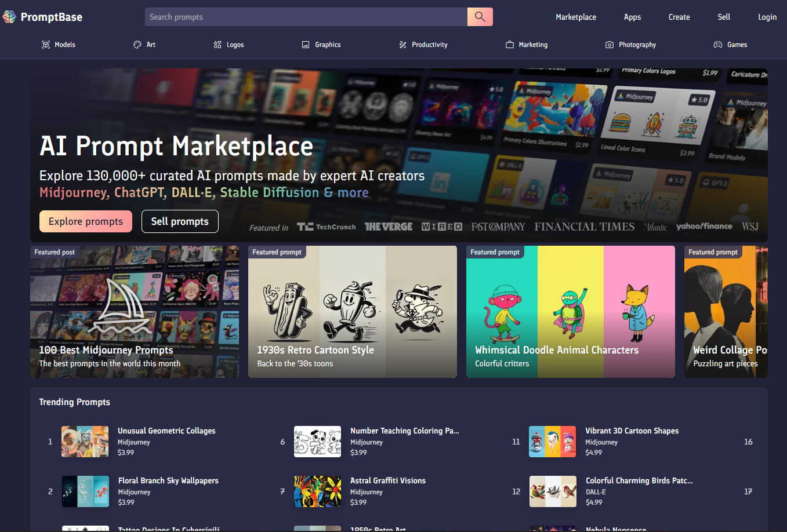
Task: Click The Verge logo in Featured in
Action: point(389,227)
